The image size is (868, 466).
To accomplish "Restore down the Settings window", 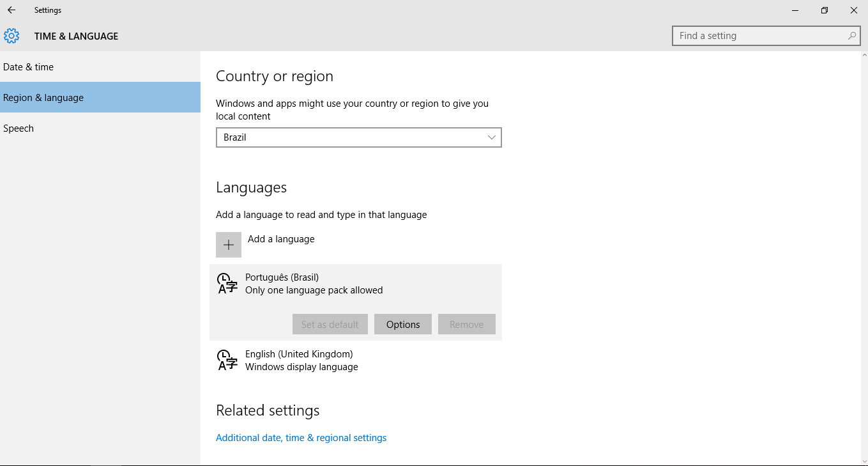I will point(825,10).
